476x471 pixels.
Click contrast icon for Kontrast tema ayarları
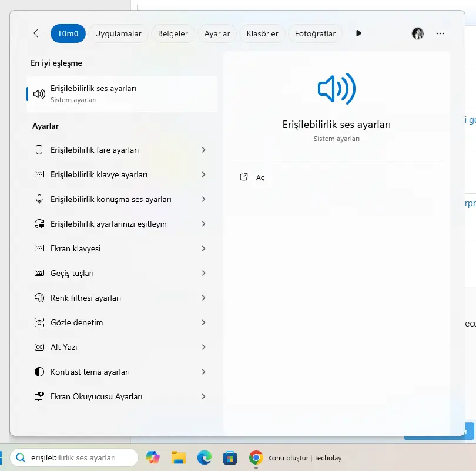pyautogui.click(x=39, y=372)
